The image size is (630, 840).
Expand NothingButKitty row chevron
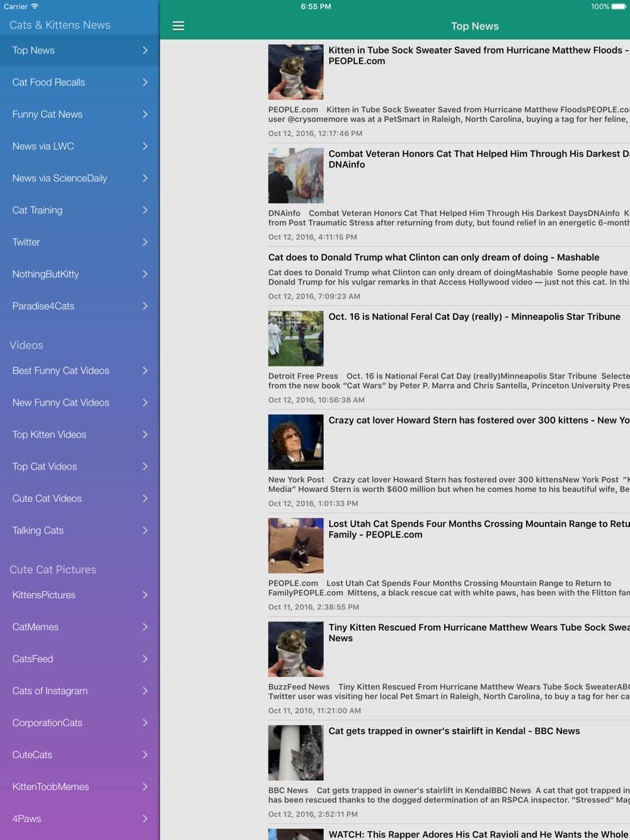145,274
